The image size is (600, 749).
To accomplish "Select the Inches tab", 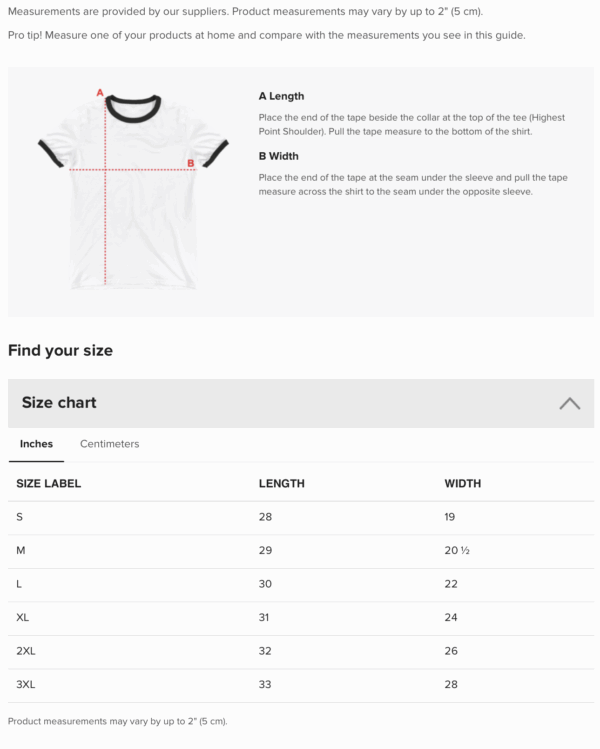I will click(36, 444).
